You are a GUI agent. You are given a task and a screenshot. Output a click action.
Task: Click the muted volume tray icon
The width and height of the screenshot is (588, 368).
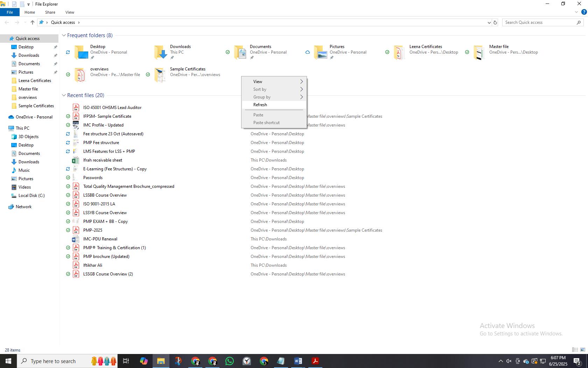(509, 361)
